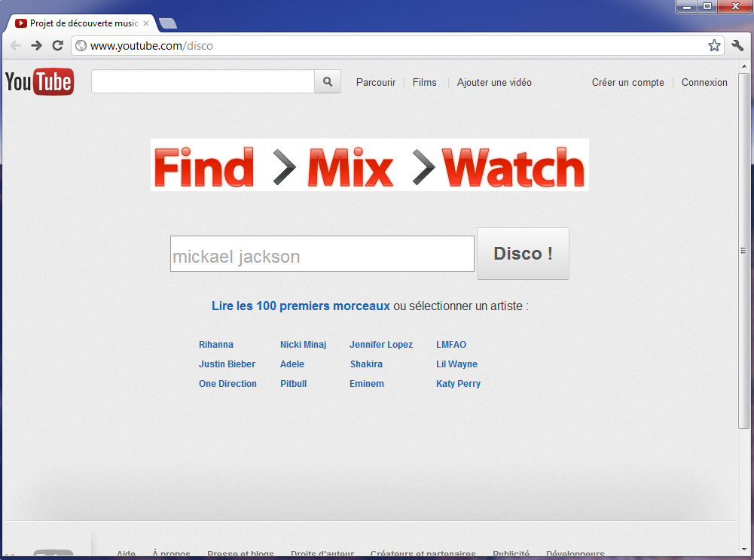
Task: Select artist Nicki Minaj
Action: click(303, 345)
